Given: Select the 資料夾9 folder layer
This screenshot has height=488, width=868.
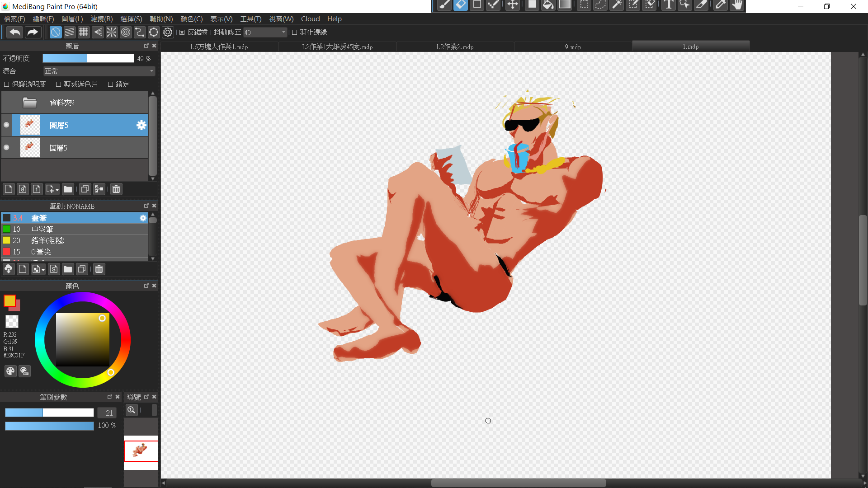Looking at the screenshot, I should point(75,103).
